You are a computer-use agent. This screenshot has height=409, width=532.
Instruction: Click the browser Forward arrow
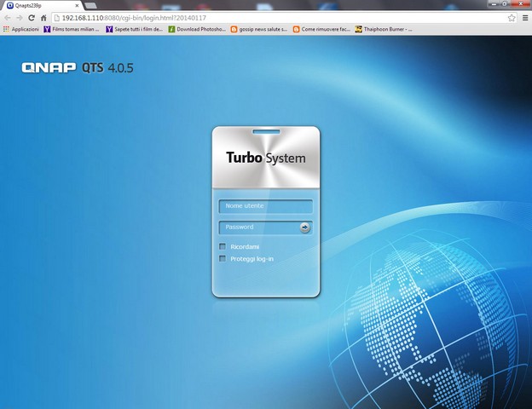(x=20, y=18)
